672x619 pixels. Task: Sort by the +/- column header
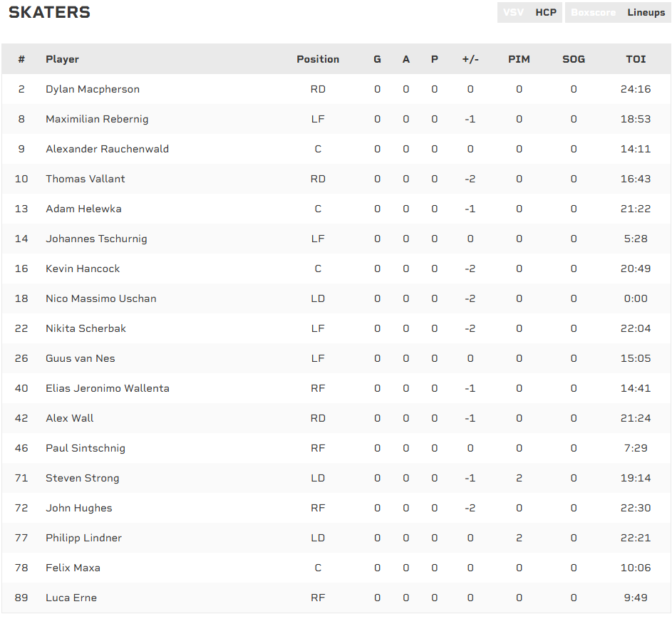[470, 59]
